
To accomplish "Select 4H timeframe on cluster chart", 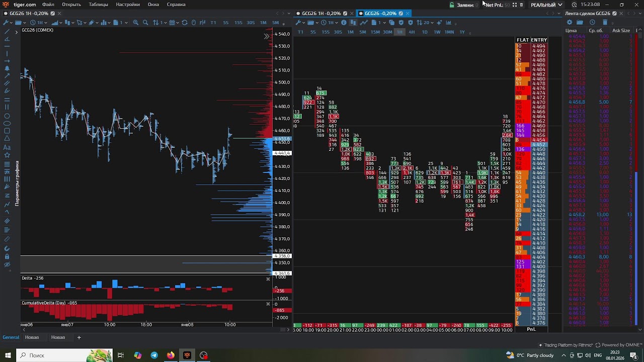I will tap(412, 32).
